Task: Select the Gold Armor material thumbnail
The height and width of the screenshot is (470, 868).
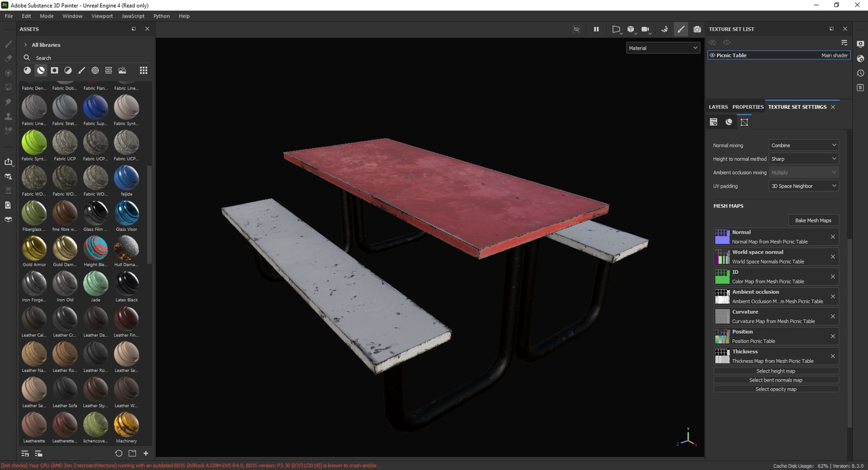Action: pos(34,248)
